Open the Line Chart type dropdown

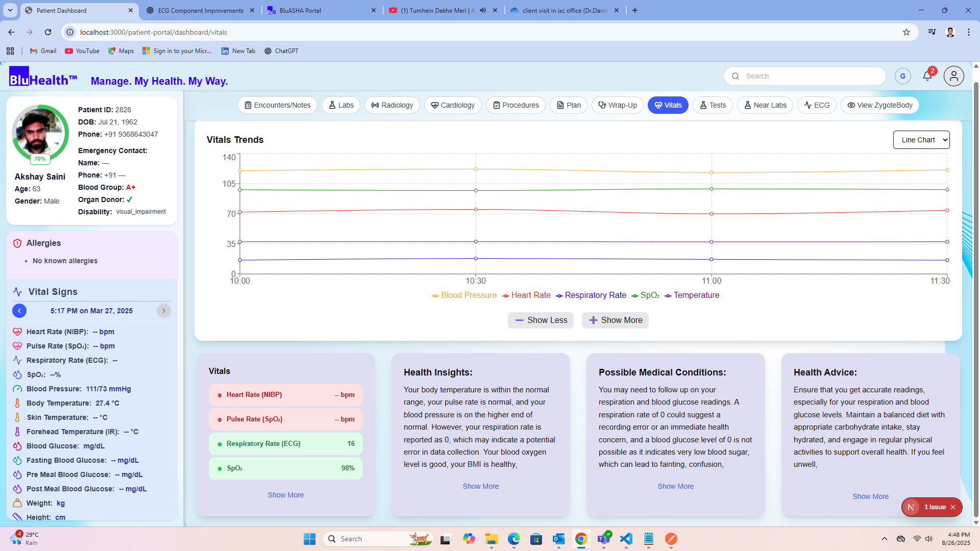pos(921,140)
